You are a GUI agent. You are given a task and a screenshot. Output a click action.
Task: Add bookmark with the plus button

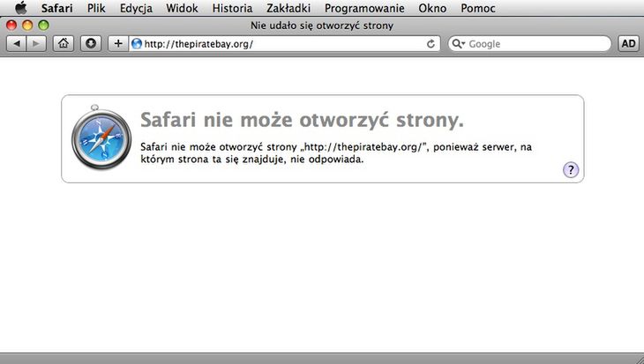coord(118,43)
